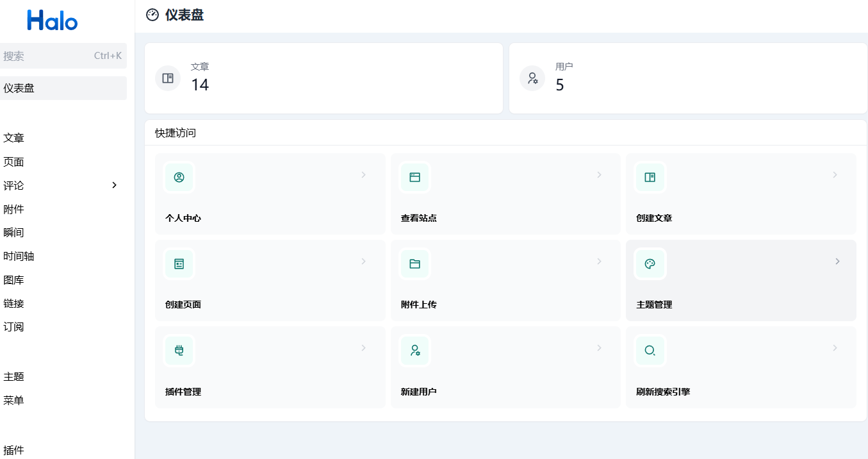Open 文章 in the sidebar
This screenshot has width=868, height=459.
coord(63,138)
